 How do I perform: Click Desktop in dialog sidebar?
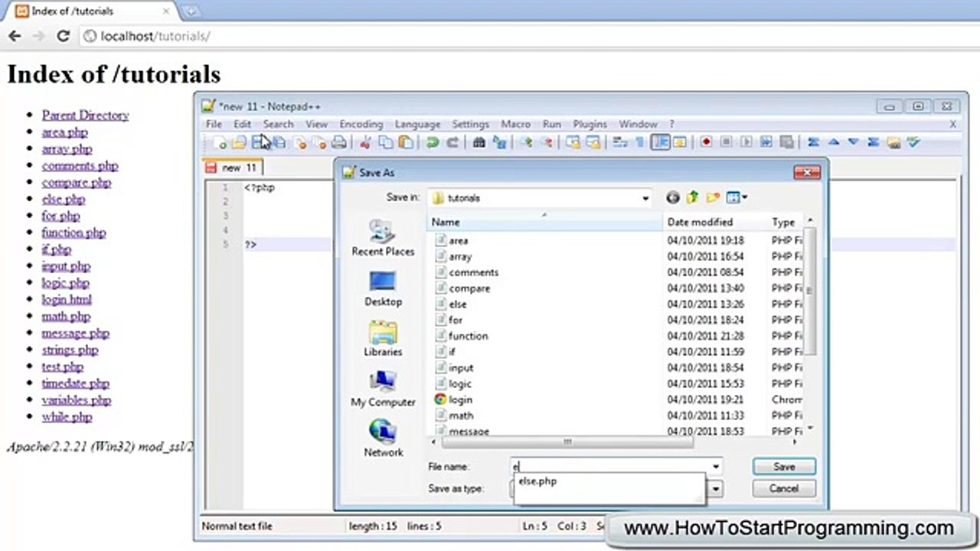click(x=383, y=289)
